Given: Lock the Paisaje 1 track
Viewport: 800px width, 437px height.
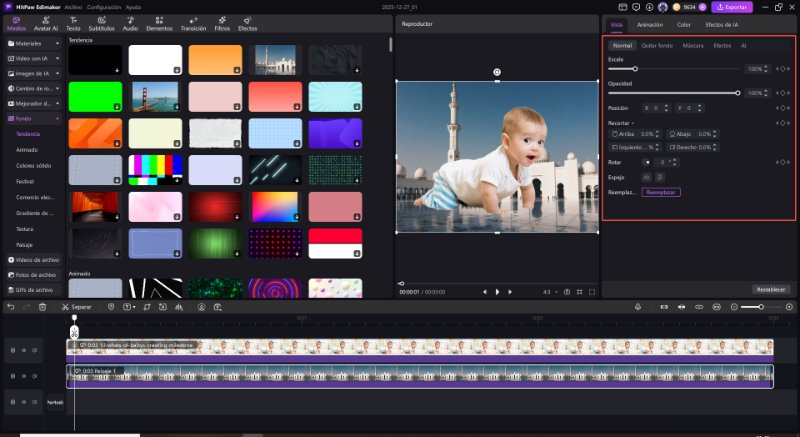Looking at the screenshot, I should click(13, 376).
